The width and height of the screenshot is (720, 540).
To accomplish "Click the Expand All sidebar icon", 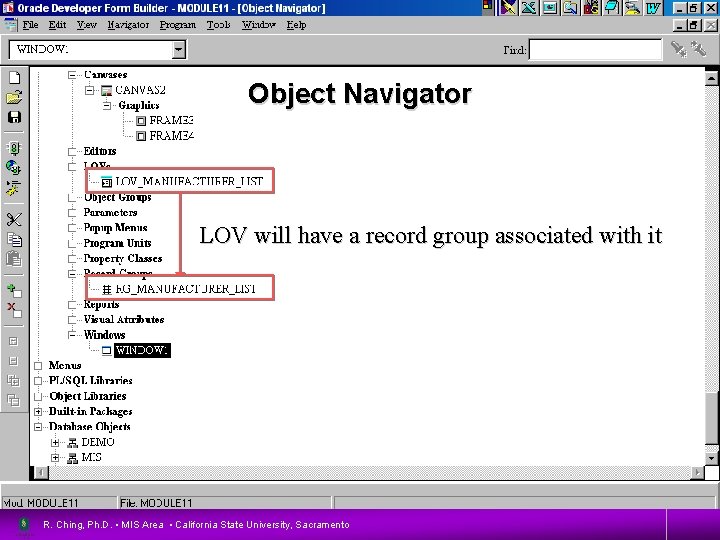I will point(13,381).
